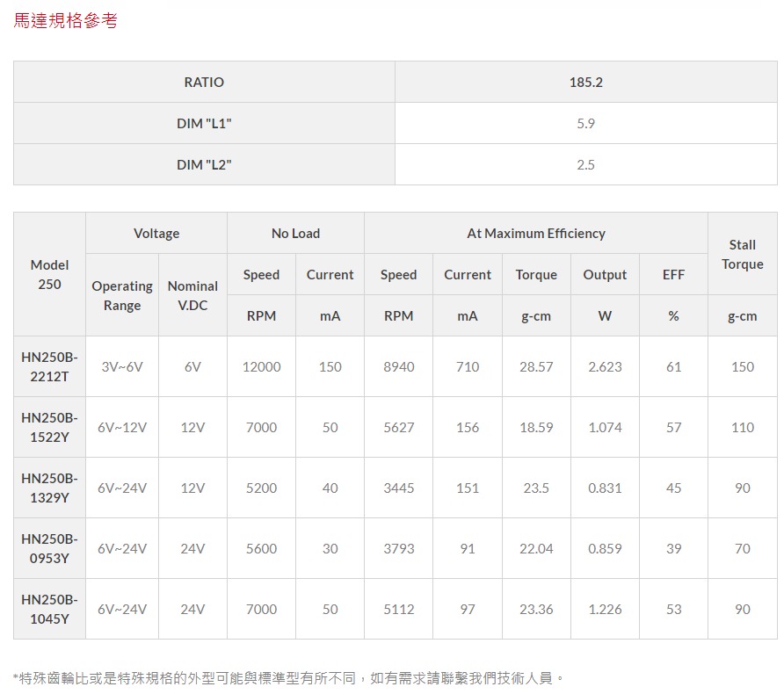Select the Operating Range sub-header

click(122, 295)
